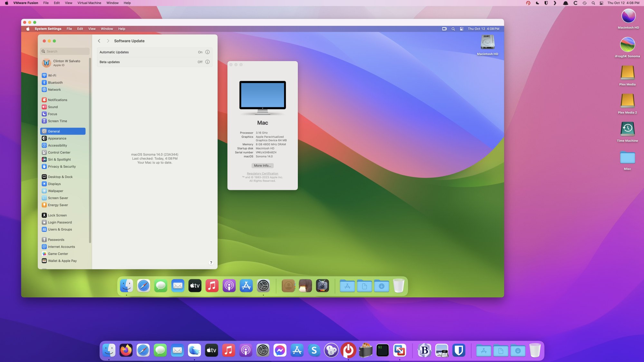644x362 pixels.
Task: Open Finder in guest Dock
Action: (x=127, y=286)
